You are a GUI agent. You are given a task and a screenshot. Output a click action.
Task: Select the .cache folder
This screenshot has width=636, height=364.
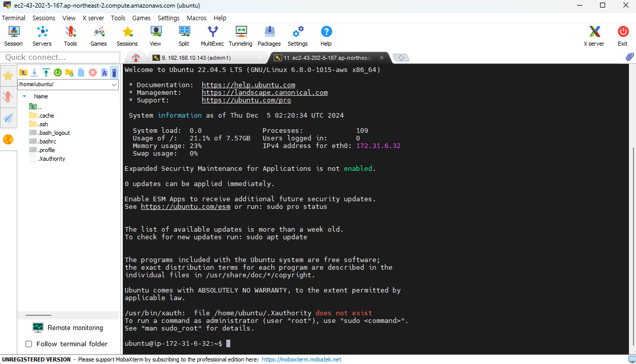pyautogui.click(x=42, y=116)
